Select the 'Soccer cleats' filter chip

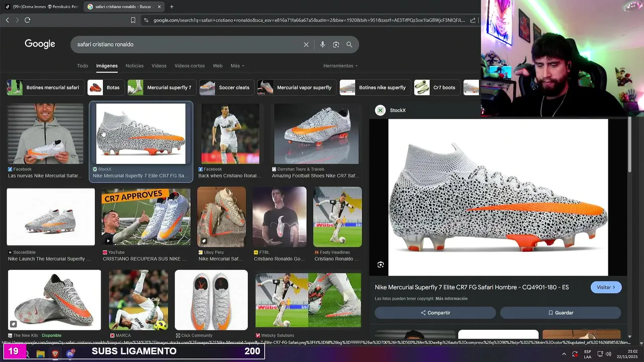click(x=226, y=87)
